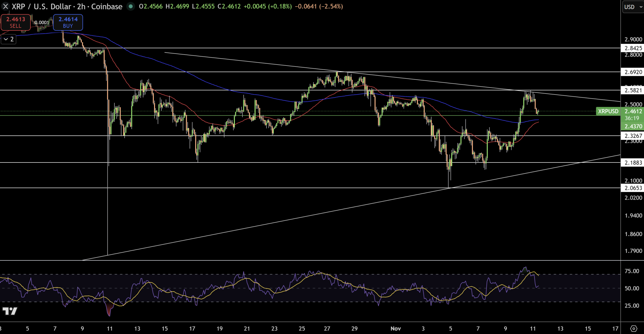The height and width of the screenshot is (334, 644).
Task: Click the 75.00 level on RSI scale
Action: point(632,271)
